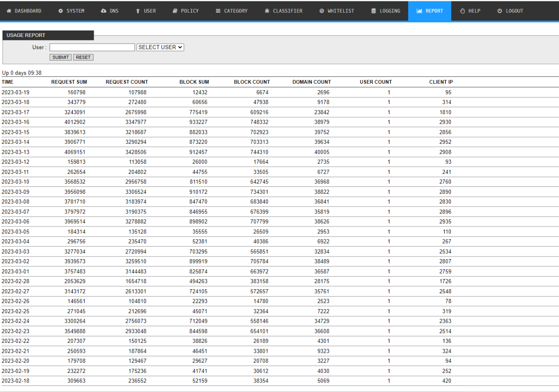The height and width of the screenshot is (392, 559).
Task: Click block sum value 35555
Action: [200, 232]
